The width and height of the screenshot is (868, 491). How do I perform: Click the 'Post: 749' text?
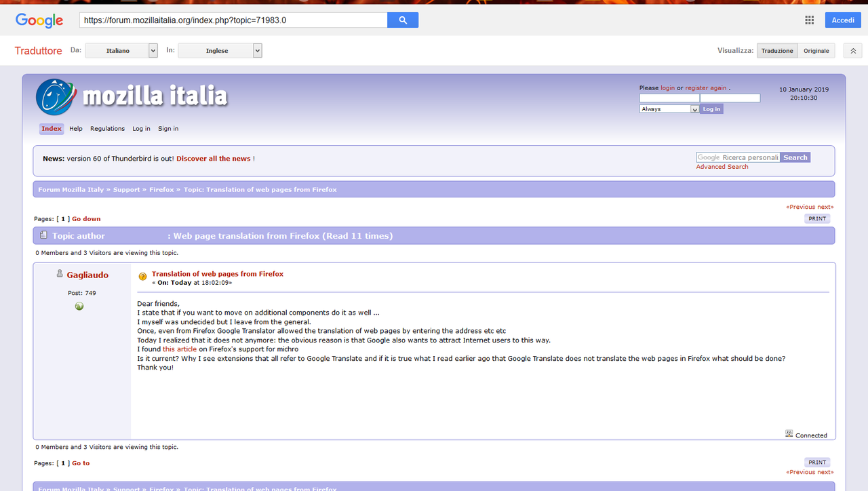tap(81, 293)
